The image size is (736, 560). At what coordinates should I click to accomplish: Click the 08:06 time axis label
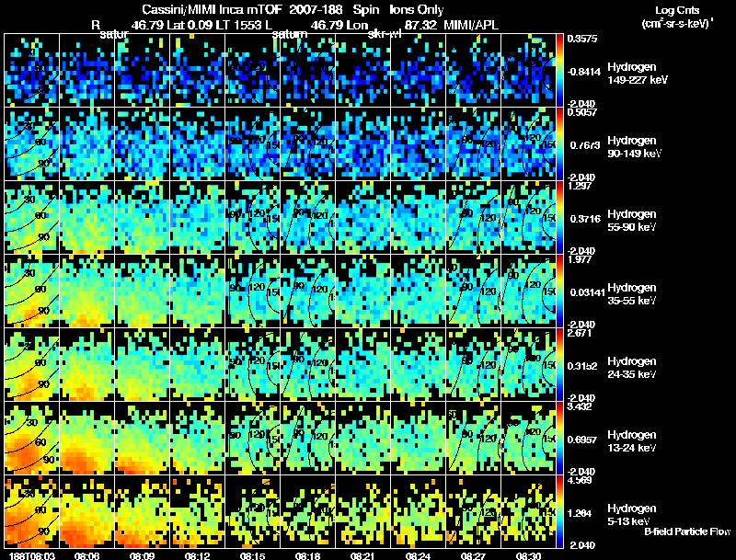tap(86, 555)
